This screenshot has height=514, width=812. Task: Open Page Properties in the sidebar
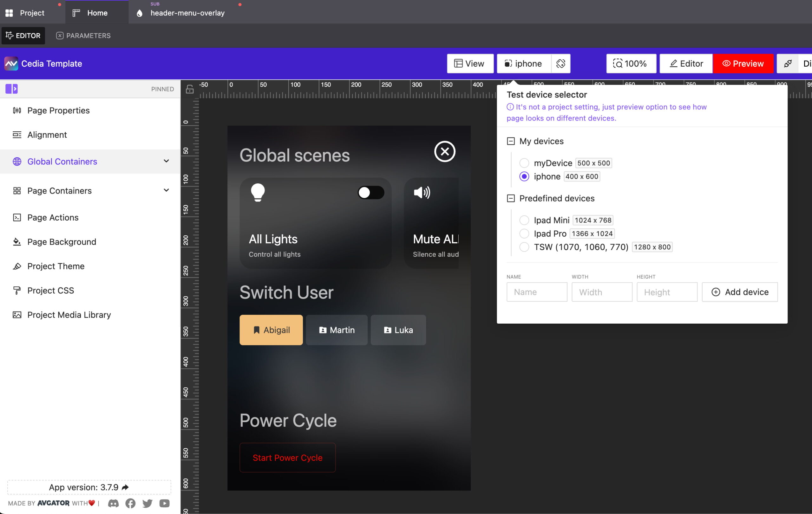pos(58,110)
